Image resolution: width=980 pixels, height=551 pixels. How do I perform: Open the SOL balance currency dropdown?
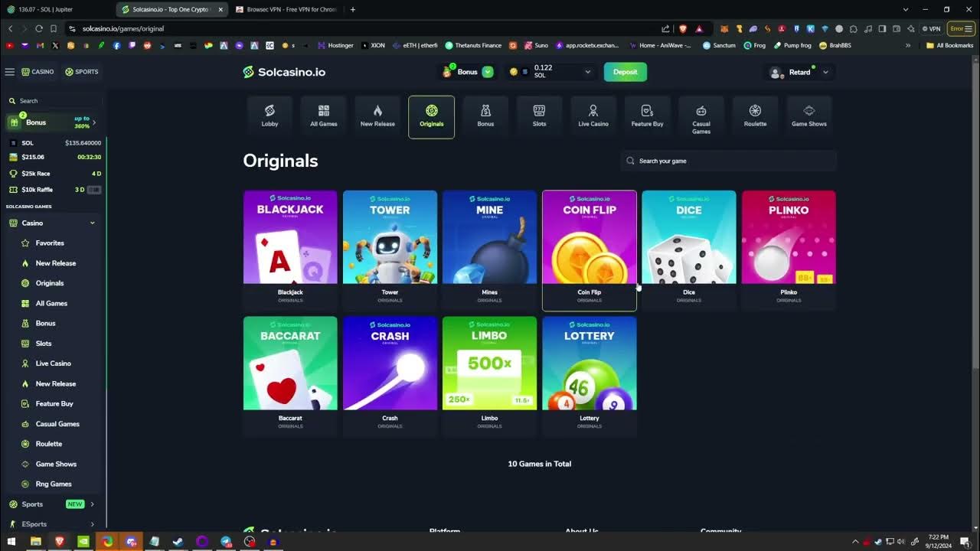586,71
